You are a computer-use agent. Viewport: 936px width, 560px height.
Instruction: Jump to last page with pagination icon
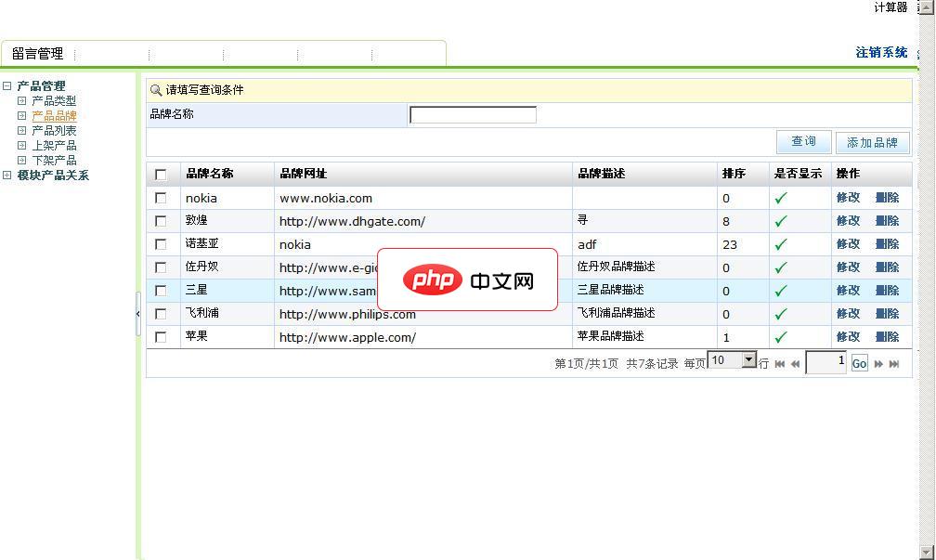(894, 364)
